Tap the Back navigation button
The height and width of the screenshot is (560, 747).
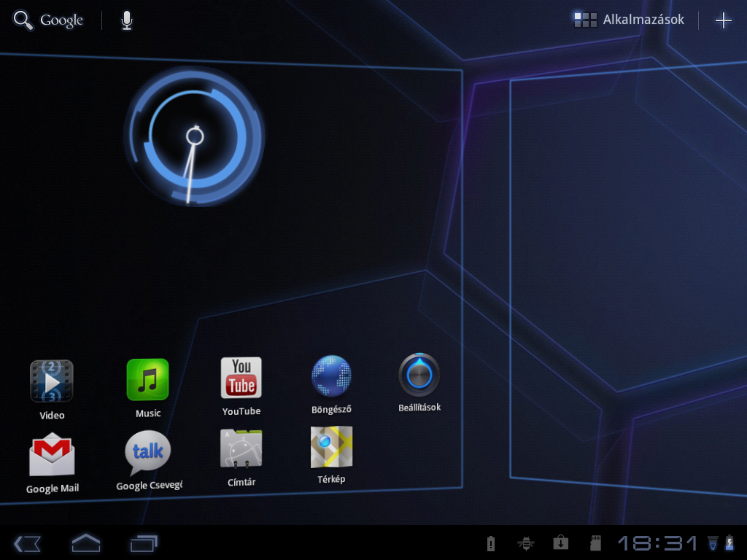(x=28, y=543)
